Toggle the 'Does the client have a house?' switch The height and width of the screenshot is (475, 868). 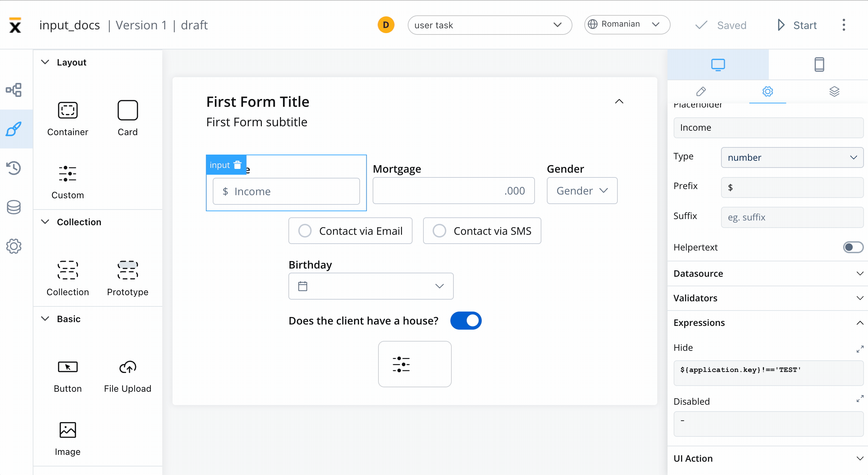click(466, 320)
